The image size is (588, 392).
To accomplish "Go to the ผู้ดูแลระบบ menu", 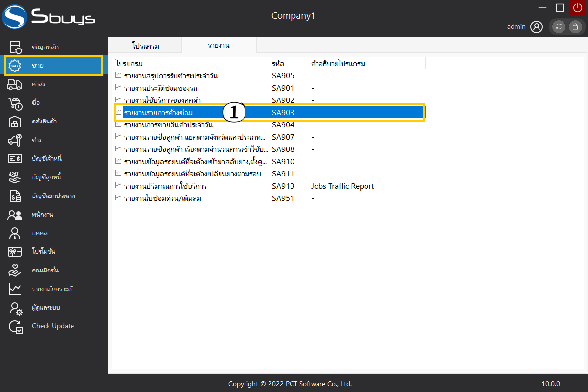I will pyautogui.click(x=46, y=308).
